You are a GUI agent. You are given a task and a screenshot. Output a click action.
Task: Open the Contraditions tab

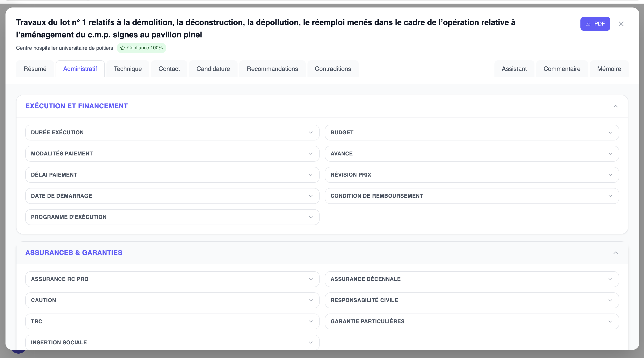(x=333, y=69)
